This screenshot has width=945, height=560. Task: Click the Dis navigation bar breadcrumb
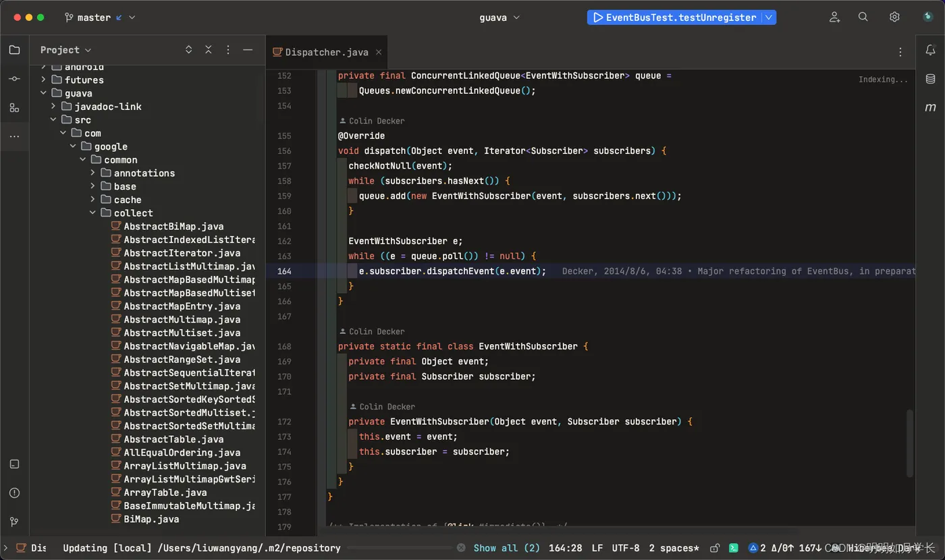(x=31, y=548)
